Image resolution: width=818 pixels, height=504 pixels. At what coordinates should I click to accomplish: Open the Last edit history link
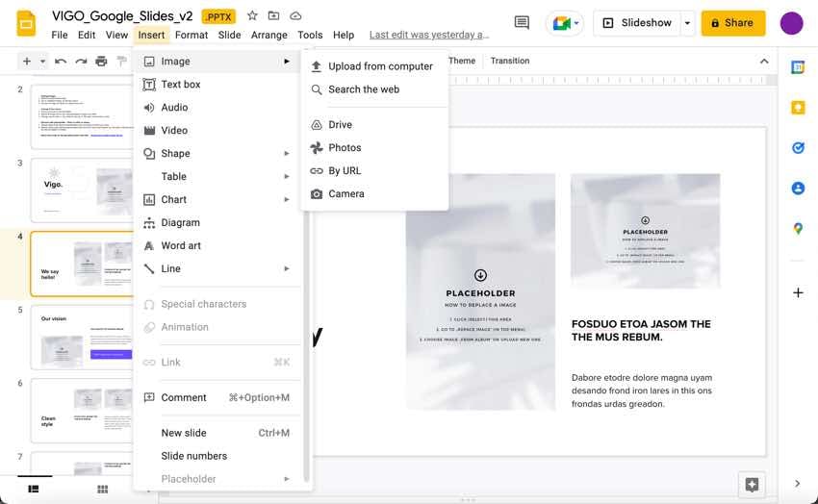click(x=429, y=35)
